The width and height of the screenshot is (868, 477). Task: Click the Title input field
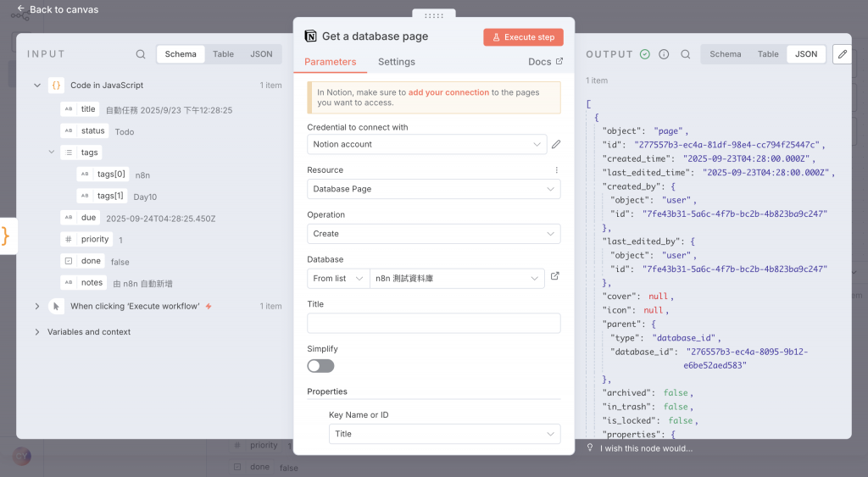point(433,323)
